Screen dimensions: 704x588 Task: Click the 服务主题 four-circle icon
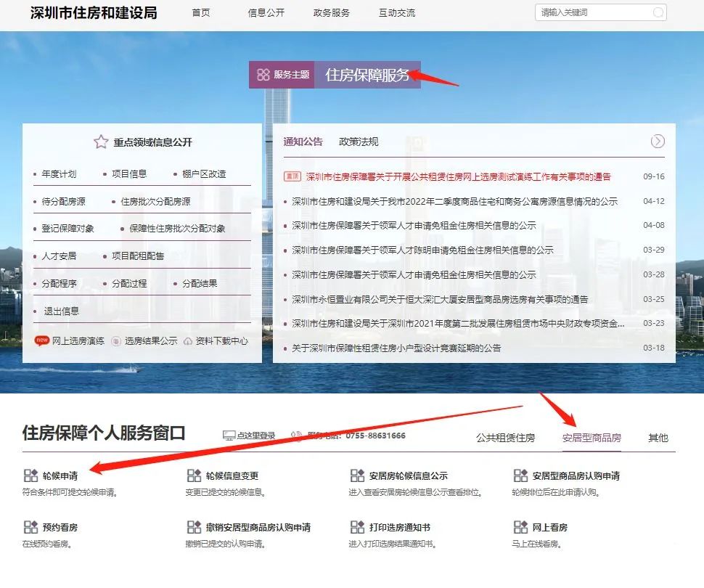coord(263,75)
